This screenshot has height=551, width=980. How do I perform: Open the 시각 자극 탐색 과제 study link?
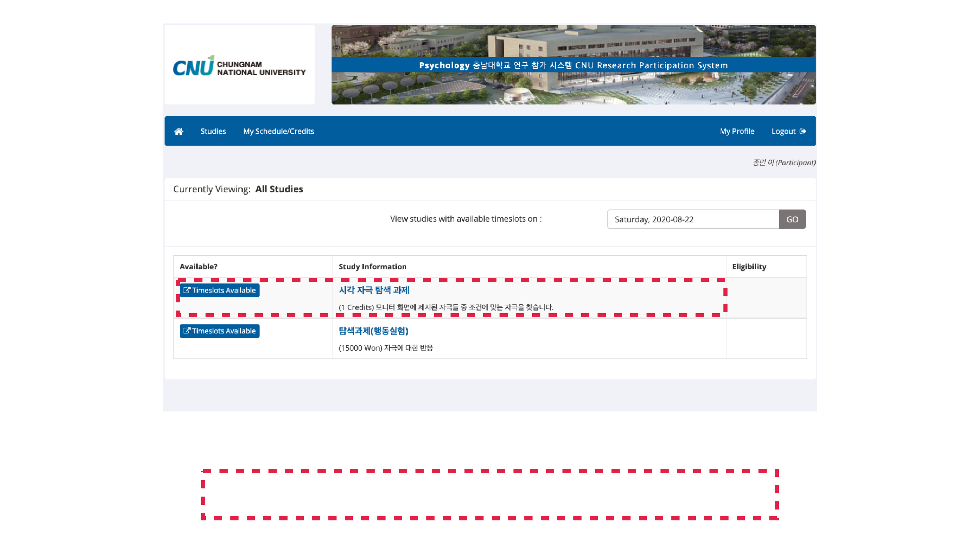[374, 290]
